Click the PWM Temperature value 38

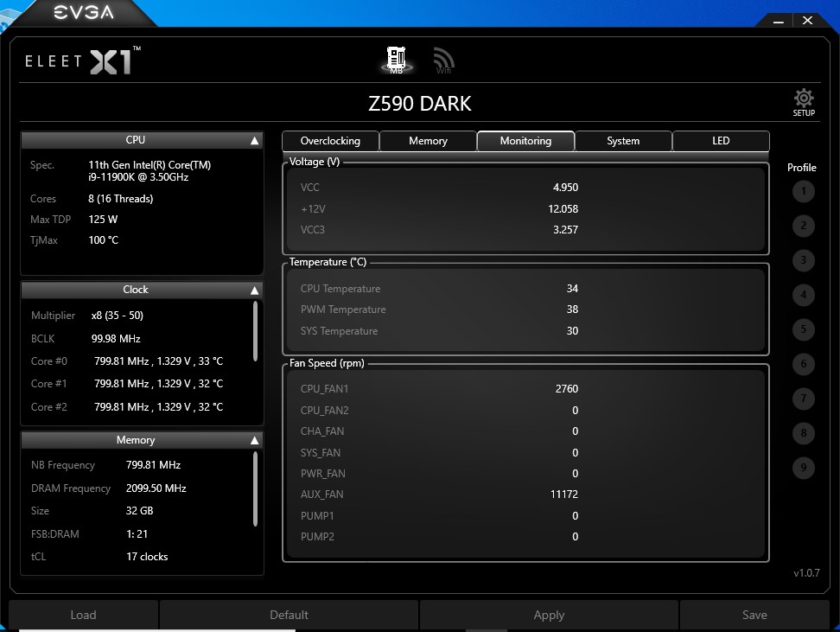[x=572, y=310]
